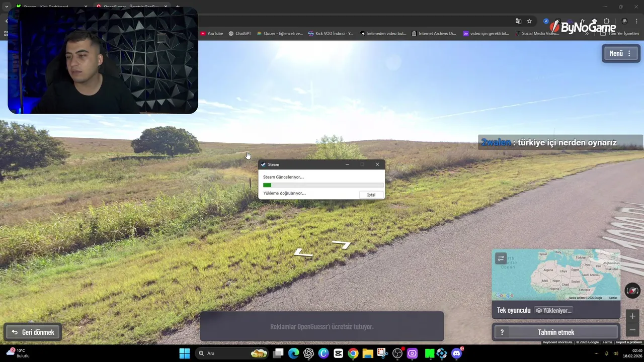The height and width of the screenshot is (362, 644).
Task: Open the video için gerekli bil bookmark
Action: 486,34
